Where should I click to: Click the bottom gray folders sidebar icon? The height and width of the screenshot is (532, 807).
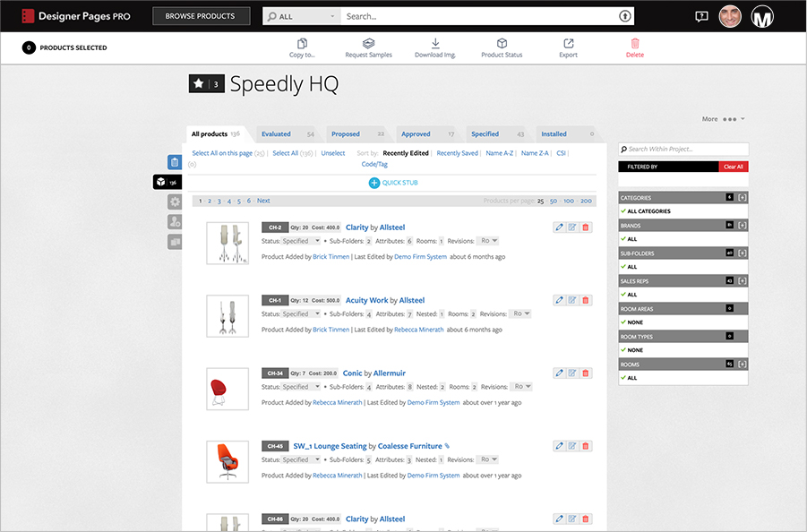[x=175, y=242]
